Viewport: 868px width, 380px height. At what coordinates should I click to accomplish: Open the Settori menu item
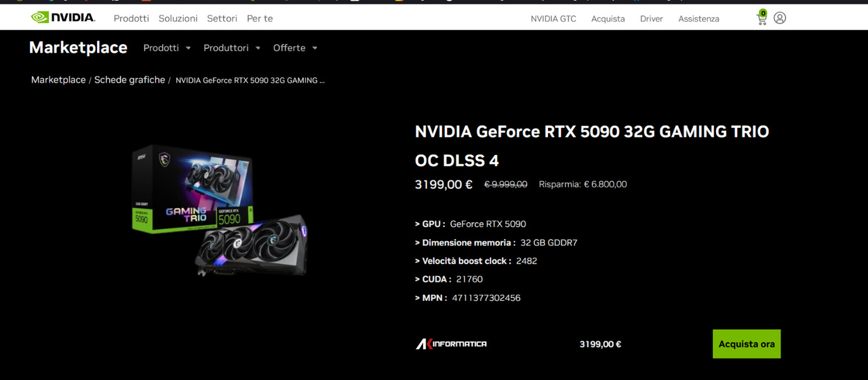pyautogui.click(x=222, y=18)
